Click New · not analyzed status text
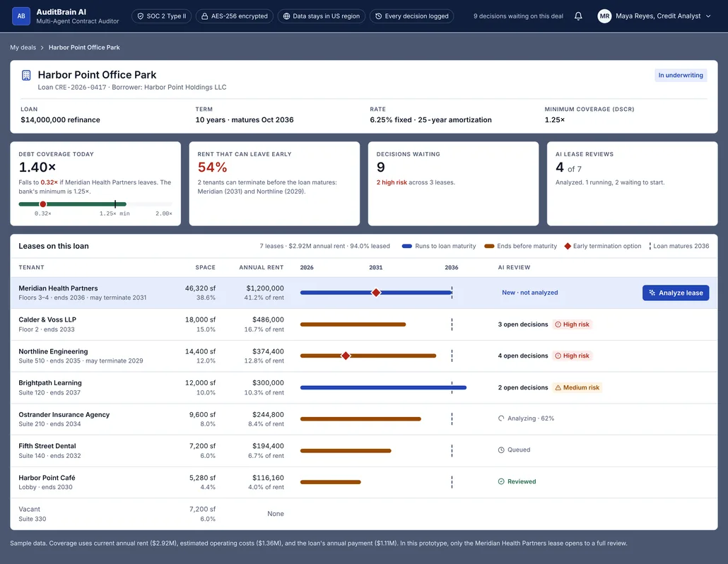This screenshot has height=564, width=728. (x=530, y=293)
